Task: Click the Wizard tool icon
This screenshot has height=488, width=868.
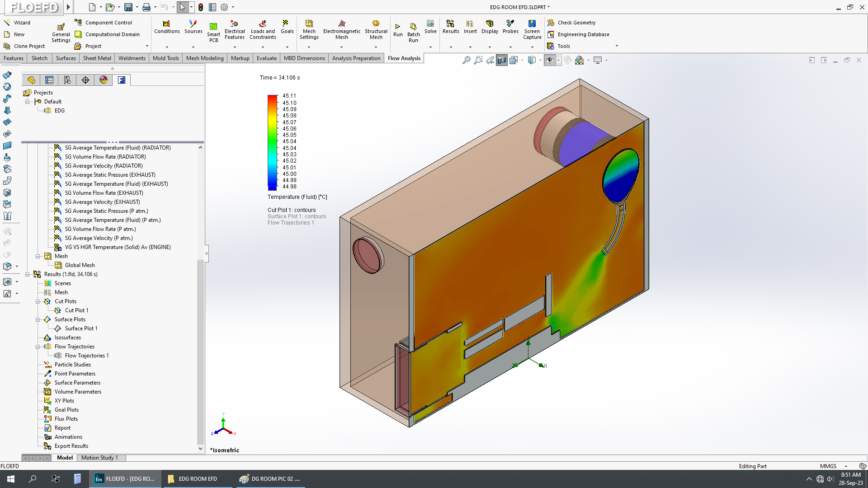Action: tap(7, 22)
